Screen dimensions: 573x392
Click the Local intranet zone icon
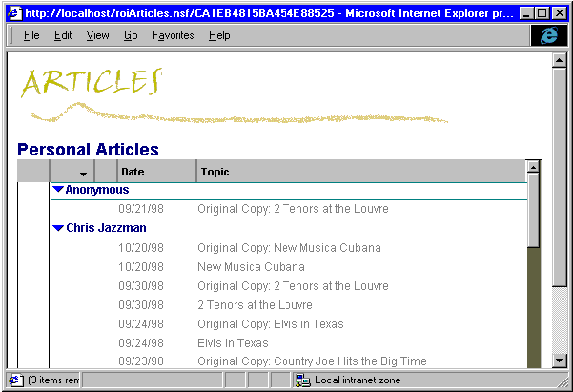point(303,381)
